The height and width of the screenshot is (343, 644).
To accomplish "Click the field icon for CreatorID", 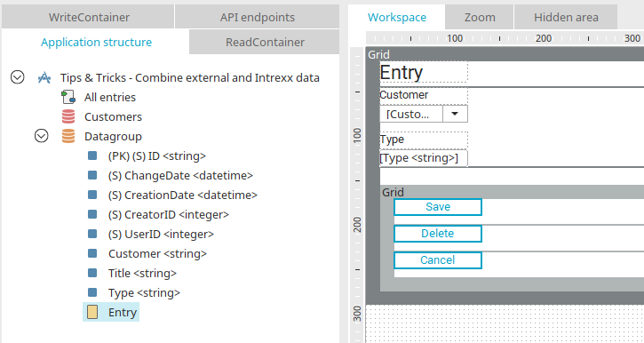I will click(x=92, y=214).
